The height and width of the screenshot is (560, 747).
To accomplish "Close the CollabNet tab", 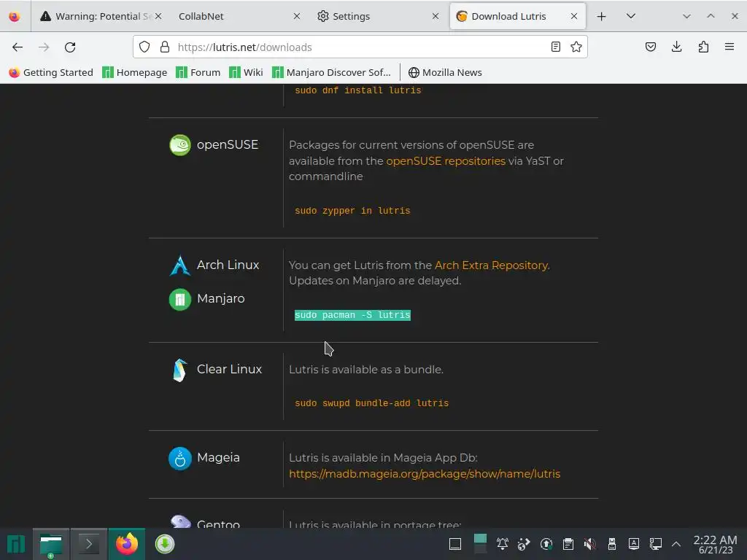I will pyautogui.click(x=297, y=16).
